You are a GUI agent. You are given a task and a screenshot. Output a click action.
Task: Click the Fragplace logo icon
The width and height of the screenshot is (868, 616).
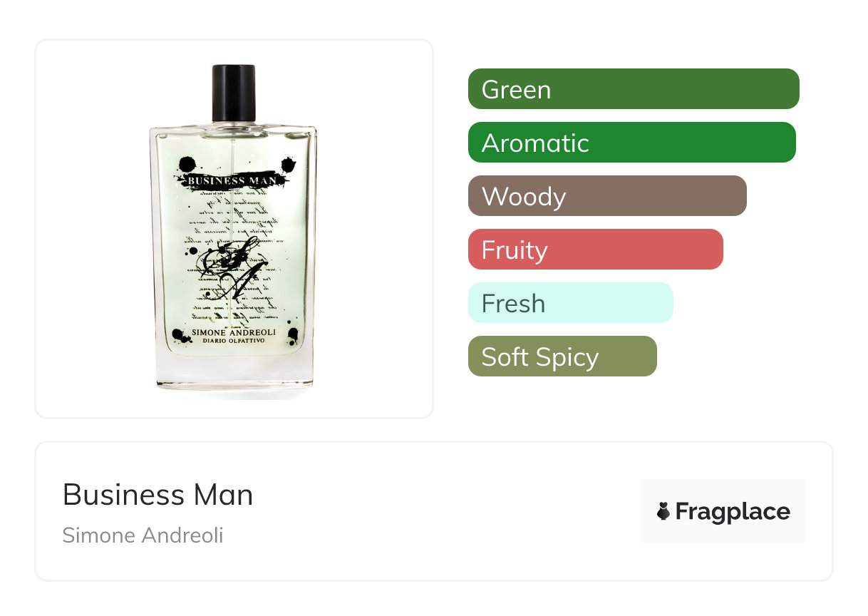click(x=663, y=511)
